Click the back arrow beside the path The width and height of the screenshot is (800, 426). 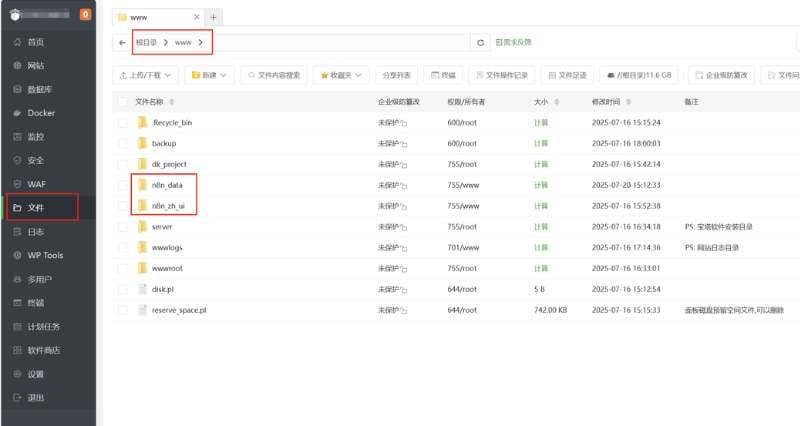point(122,43)
